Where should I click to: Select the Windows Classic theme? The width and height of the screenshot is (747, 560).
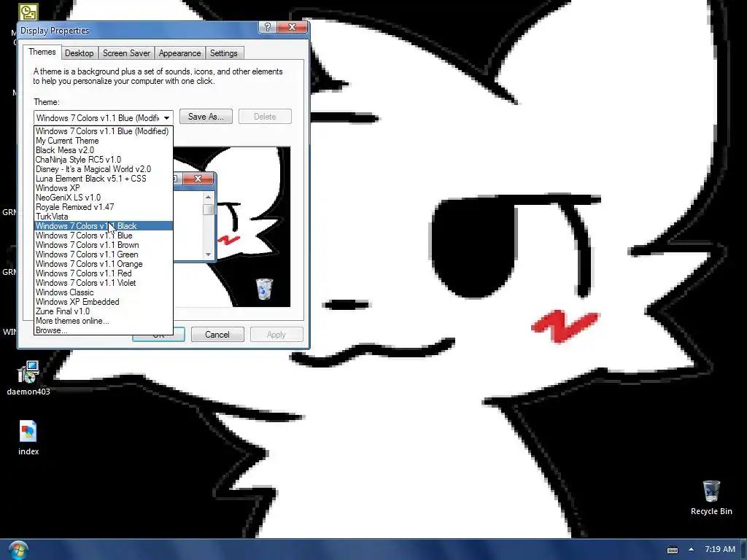point(102,292)
